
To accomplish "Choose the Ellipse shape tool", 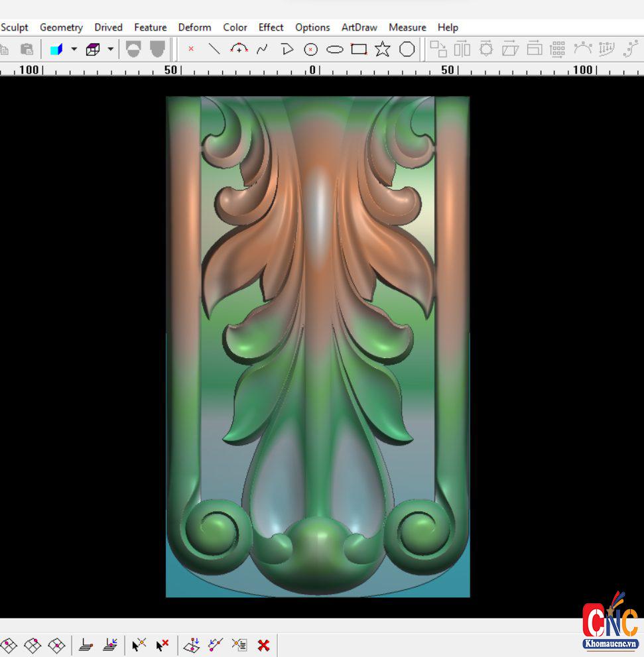I will tap(335, 50).
